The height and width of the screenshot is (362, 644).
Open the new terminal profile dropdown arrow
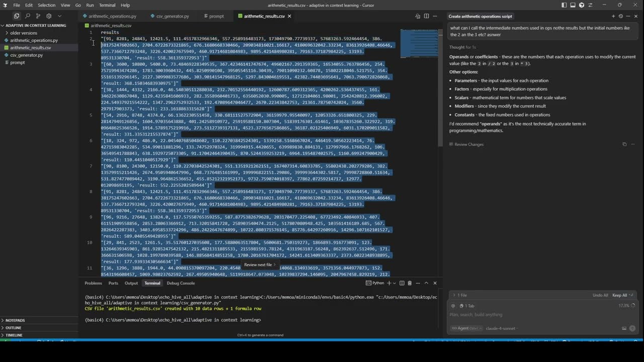tap(394, 283)
